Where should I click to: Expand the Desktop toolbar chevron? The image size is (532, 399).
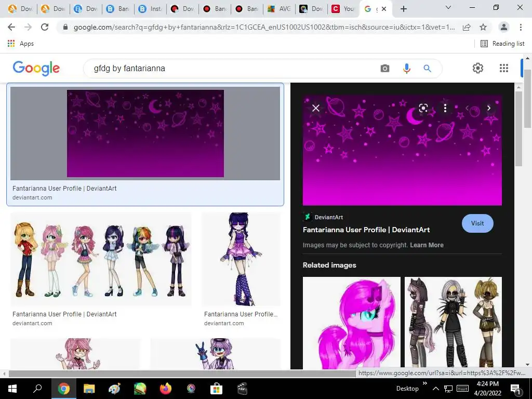click(425, 383)
